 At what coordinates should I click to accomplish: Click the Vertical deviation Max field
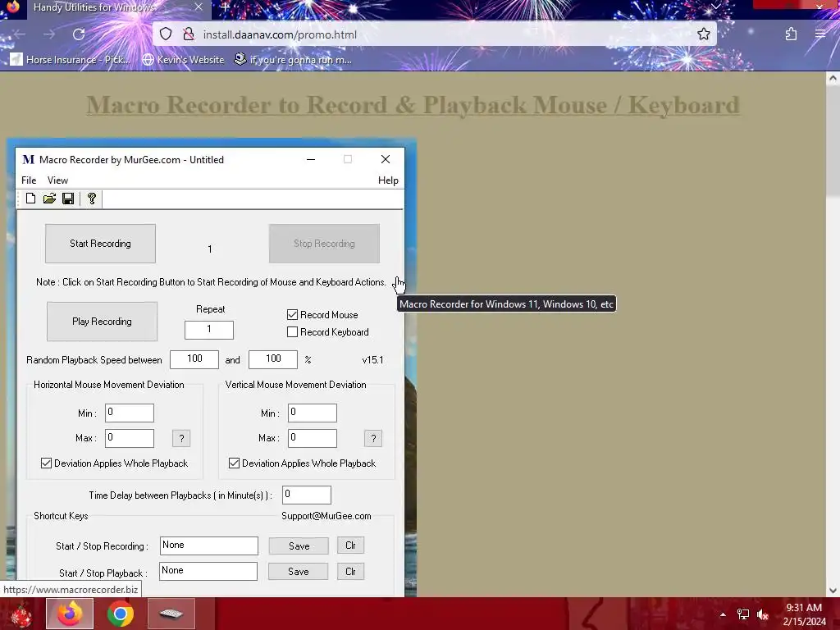pyautogui.click(x=313, y=438)
